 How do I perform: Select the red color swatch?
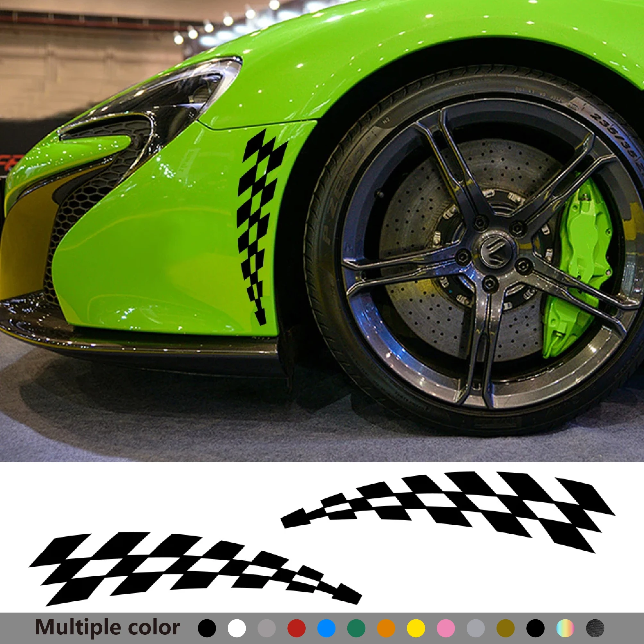coord(296,628)
